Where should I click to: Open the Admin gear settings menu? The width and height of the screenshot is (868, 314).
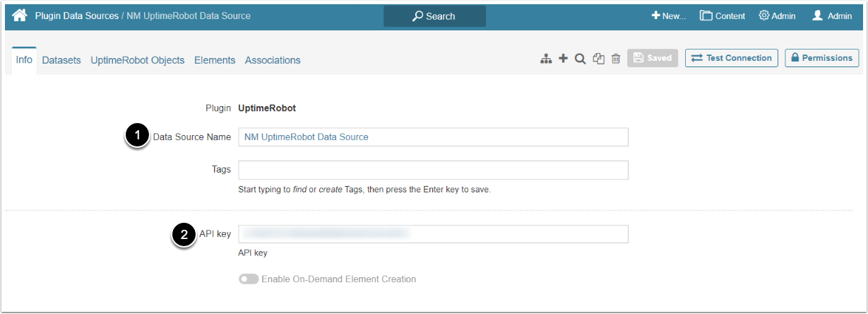pyautogui.click(x=777, y=16)
